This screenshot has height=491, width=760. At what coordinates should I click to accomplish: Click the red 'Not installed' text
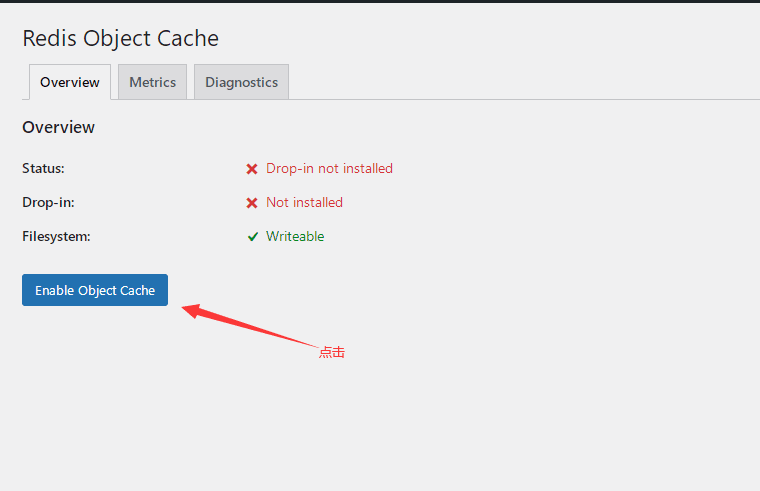(304, 202)
